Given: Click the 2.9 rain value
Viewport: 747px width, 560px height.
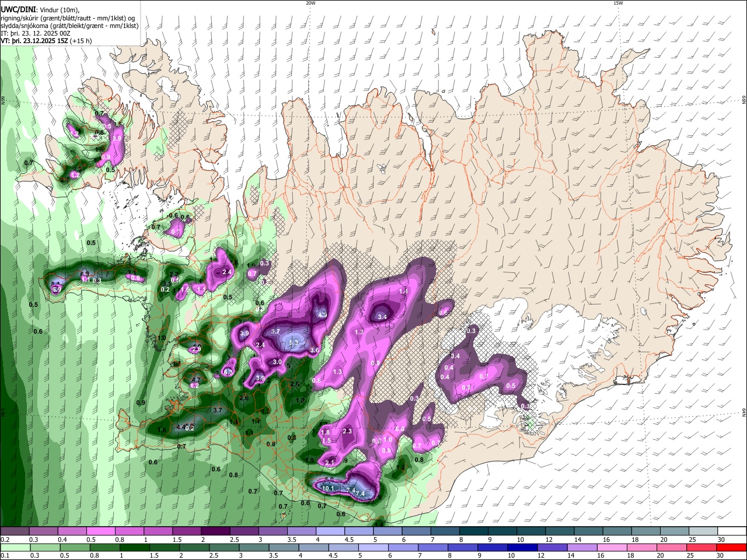Looking at the screenshot, I should coord(197,349).
